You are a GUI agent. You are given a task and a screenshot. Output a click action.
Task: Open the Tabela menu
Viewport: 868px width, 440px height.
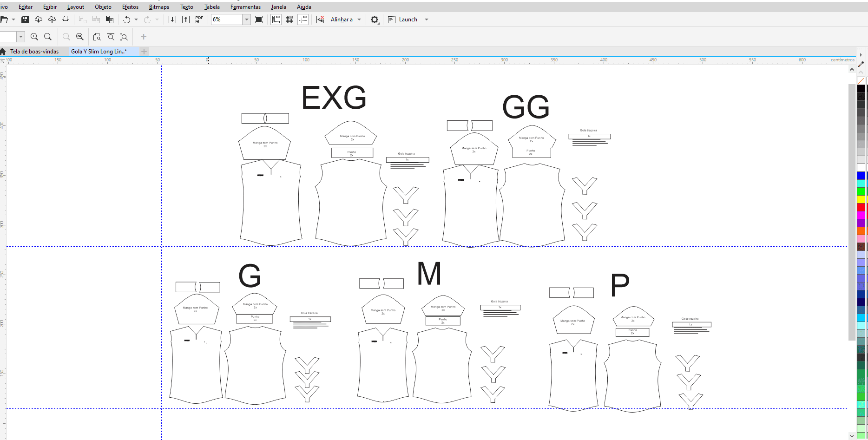(212, 7)
